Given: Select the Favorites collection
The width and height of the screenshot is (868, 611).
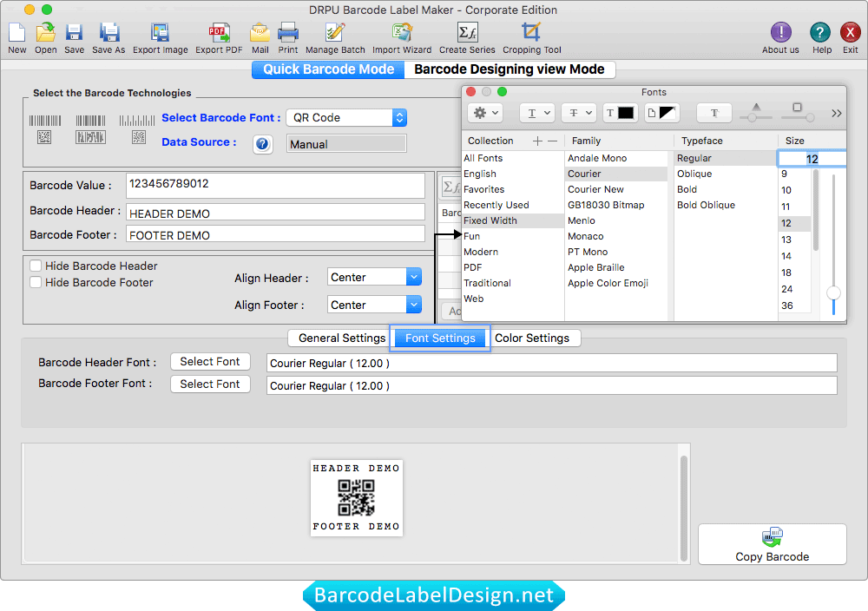Looking at the screenshot, I should [x=513, y=189].
